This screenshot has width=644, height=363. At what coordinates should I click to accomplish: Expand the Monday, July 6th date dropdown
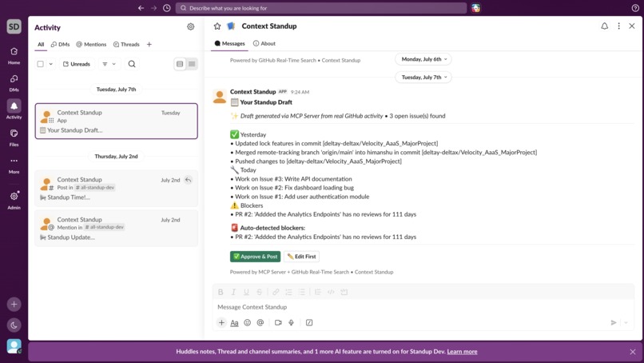423,59
